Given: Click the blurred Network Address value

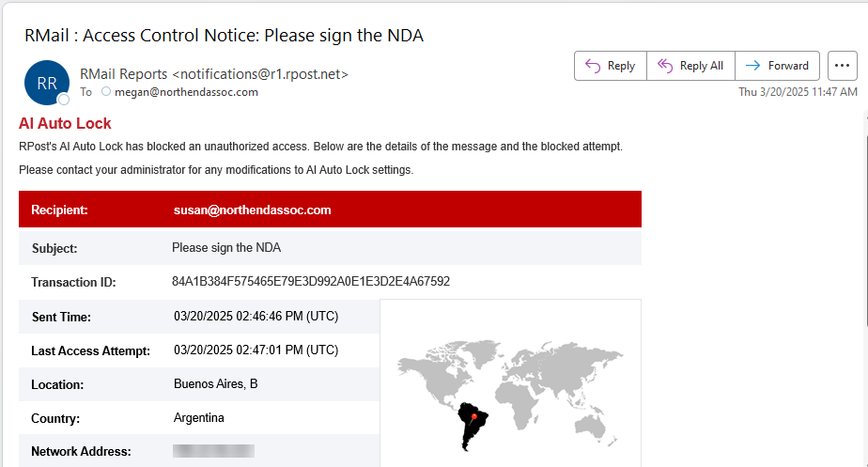Looking at the screenshot, I should pos(213,451).
